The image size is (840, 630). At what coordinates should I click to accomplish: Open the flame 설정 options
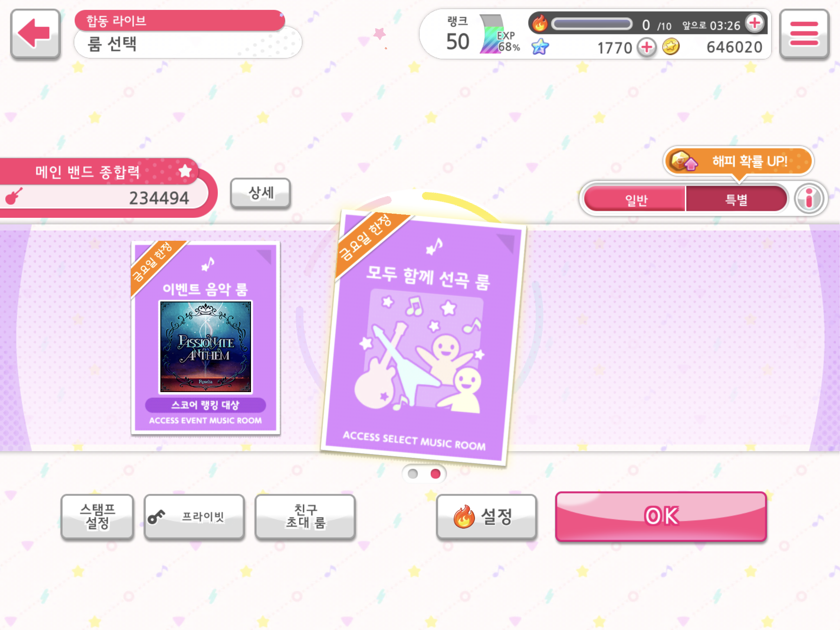pos(486,516)
